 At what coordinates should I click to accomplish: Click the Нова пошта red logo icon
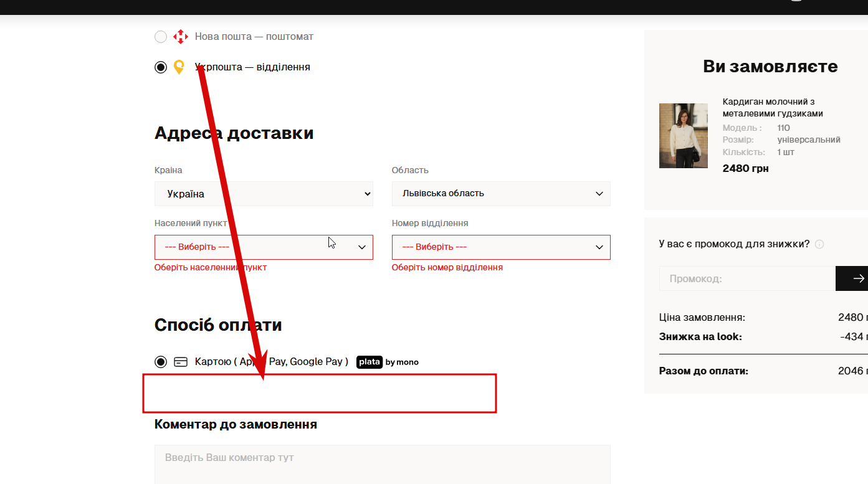(x=180, y=37)
